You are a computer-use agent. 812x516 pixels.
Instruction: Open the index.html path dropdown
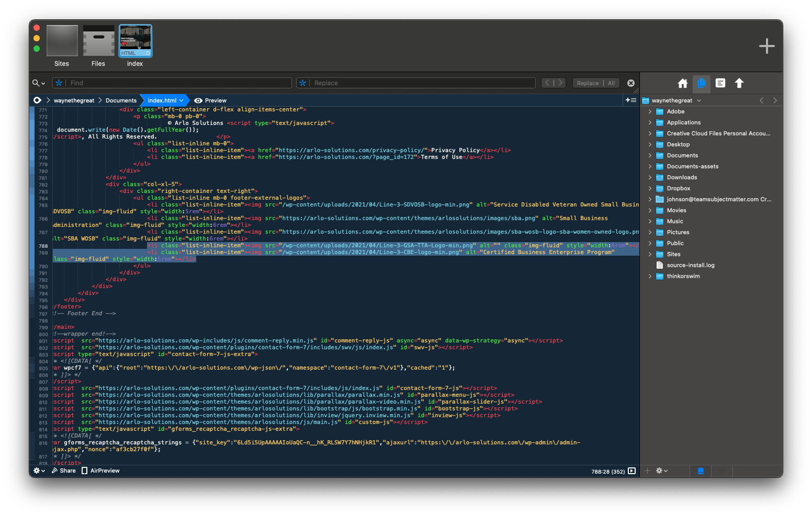pos(165,100)
